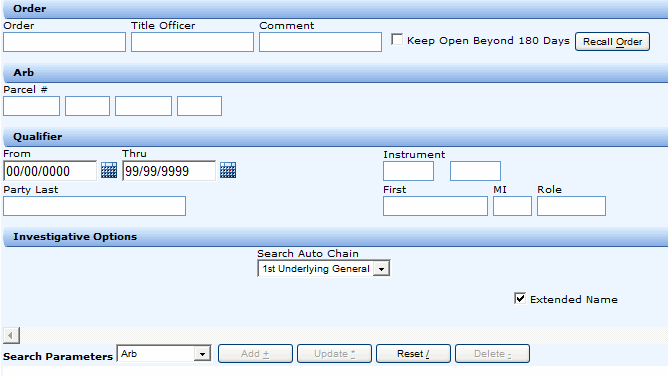Focus the Order input field
This screenshot has height=376, width=668.
[64, 42]
